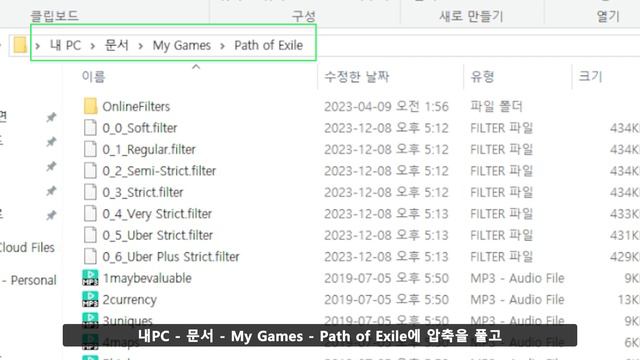Click MP3 - Audio File type of 1maybevaluable
Image resolution: width=640 pixels, height=360 pixels.
(x=517, y=278)
